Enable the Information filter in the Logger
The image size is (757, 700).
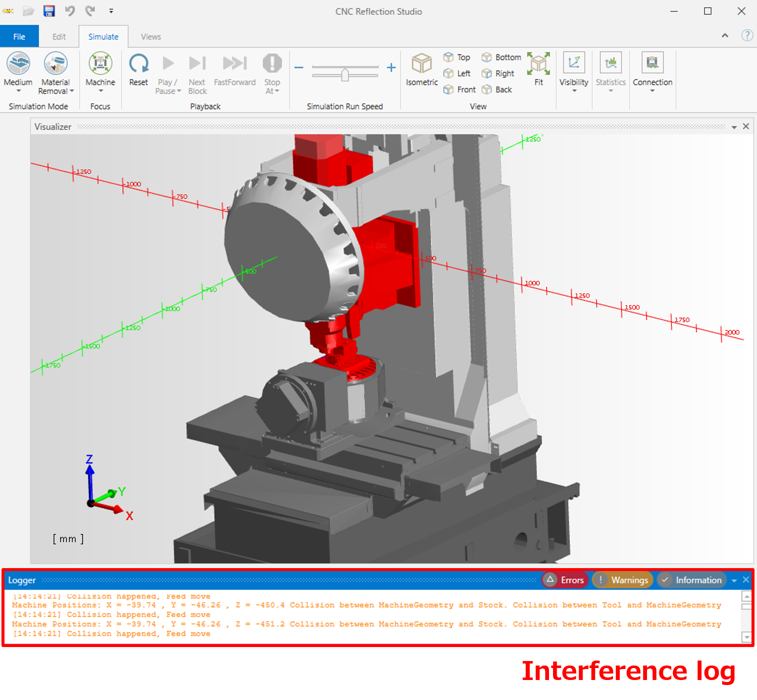[x=692, y=580]
